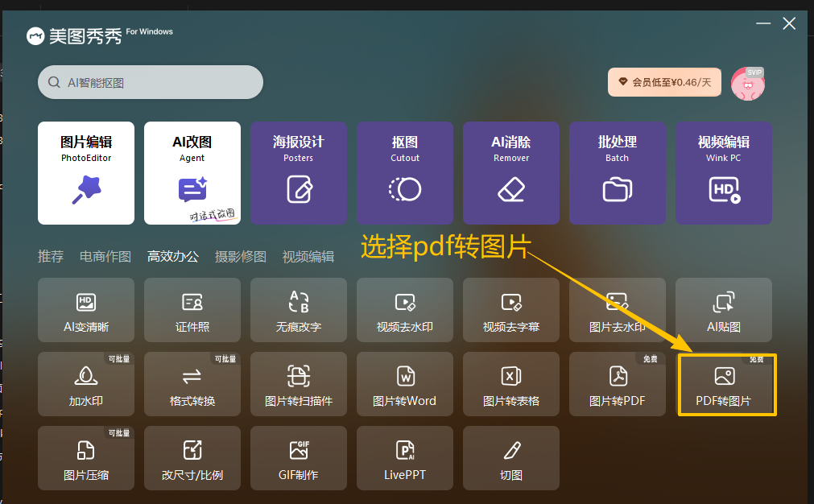This screenshot has width=814, height=504.
Task: Launch 海报设计 Posters tool
Action: [299, 173]
